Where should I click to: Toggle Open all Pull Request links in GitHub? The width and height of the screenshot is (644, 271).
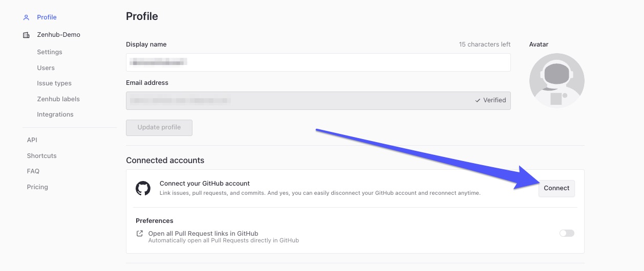tap(566, 233)
